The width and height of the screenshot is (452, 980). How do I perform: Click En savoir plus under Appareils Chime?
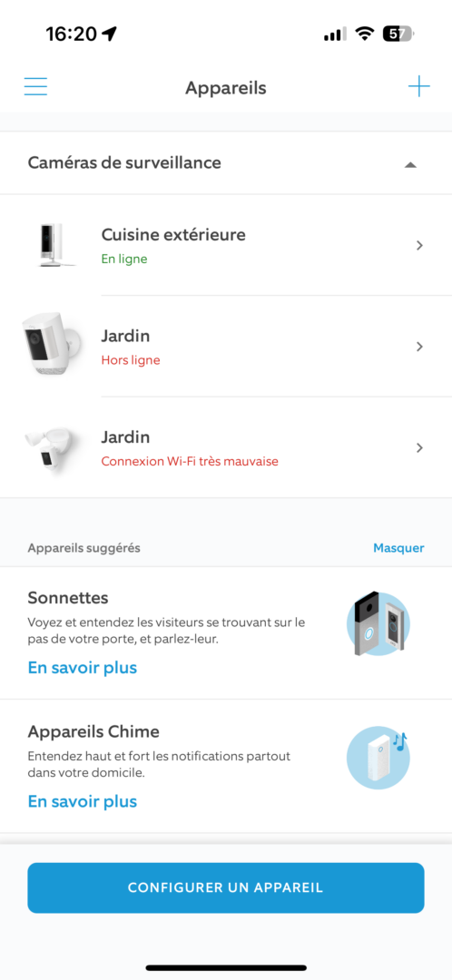pos(83,801)
